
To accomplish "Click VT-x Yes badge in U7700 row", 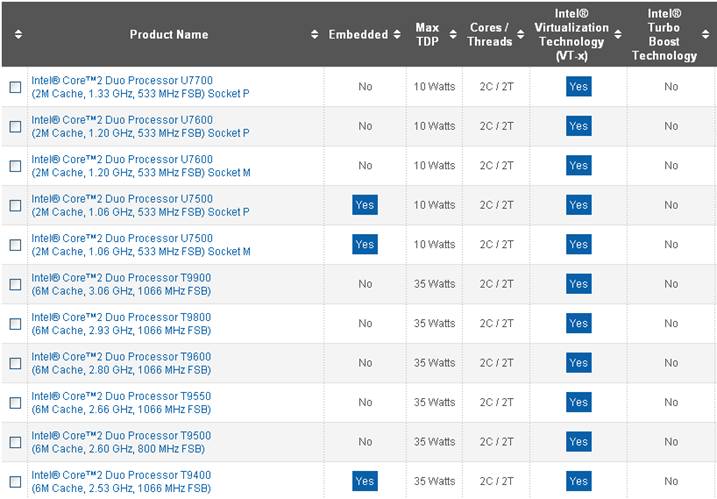I will pyautogui.click(x=579, y=86).
